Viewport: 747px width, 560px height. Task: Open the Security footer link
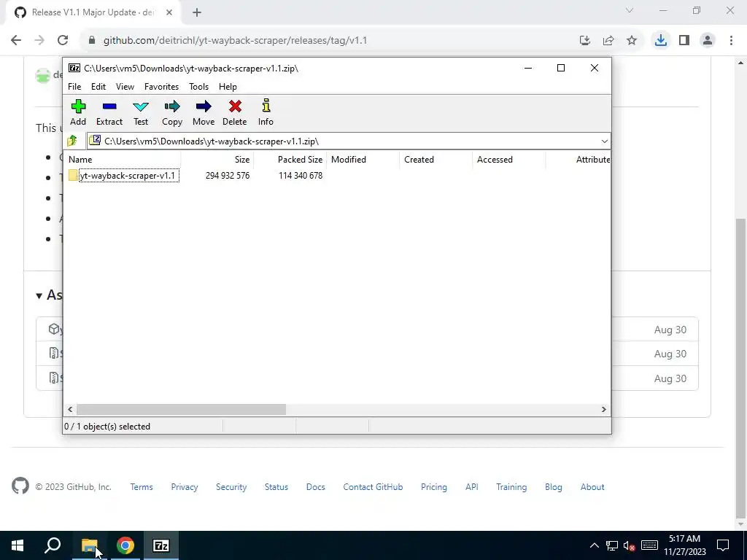point(231,486)
